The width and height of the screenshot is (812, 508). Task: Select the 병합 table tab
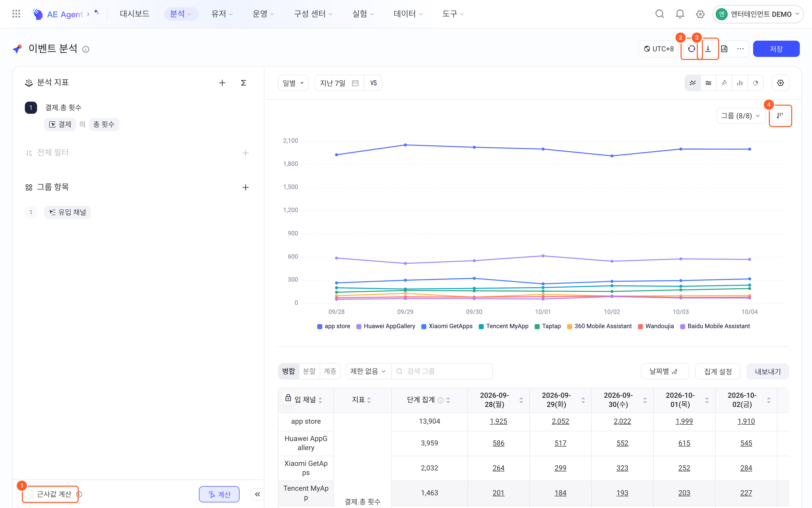pos(289,371)
